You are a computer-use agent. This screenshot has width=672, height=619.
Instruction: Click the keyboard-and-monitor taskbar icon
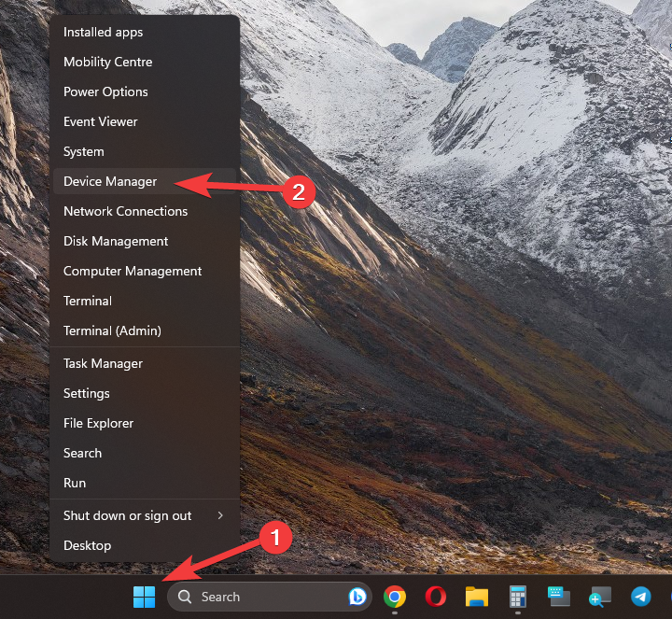coord(558,597)
